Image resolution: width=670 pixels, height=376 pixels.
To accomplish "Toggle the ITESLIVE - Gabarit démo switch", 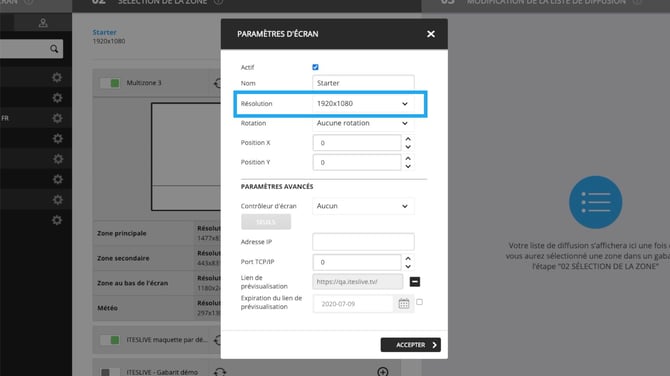I will click(x=110, y=372).
